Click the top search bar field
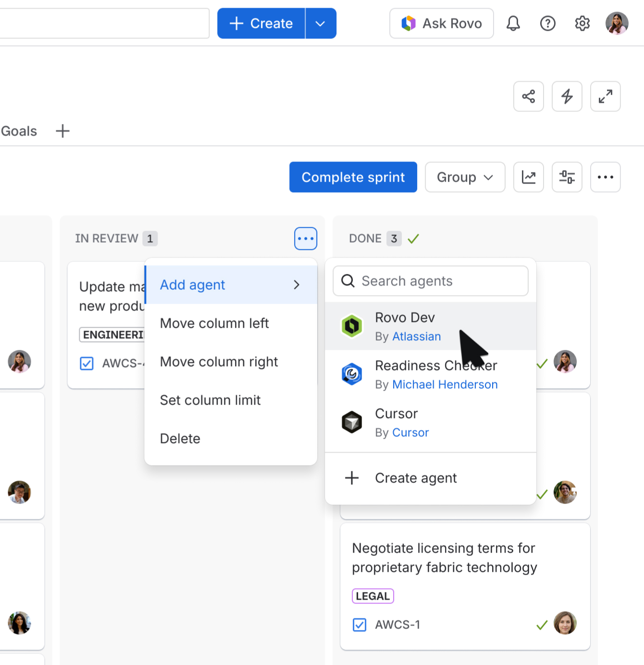This screenshot has height=665, width=644. point(104,23)
